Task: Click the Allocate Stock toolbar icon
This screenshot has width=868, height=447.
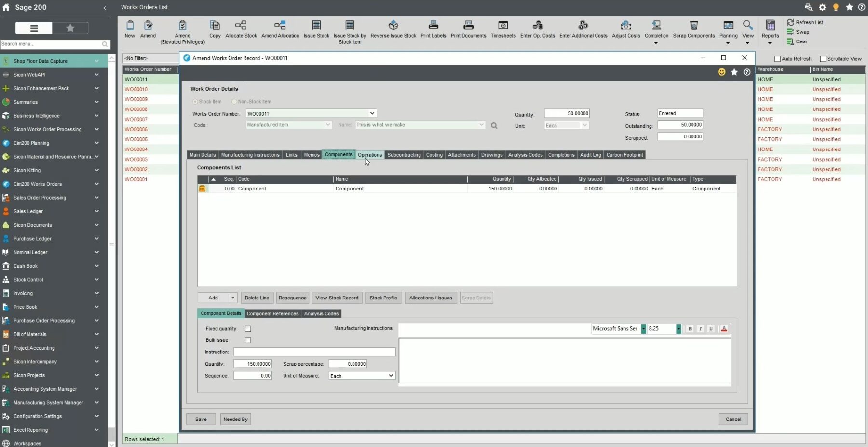Action: 241,26
